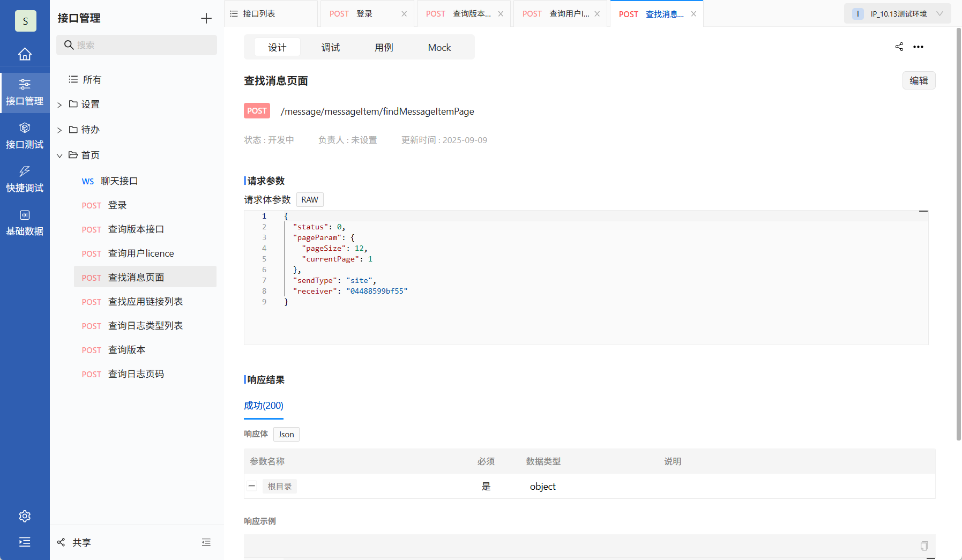Expand the 待办 folder
This screenshot has height=560, width=962.
tap(59, 130)
